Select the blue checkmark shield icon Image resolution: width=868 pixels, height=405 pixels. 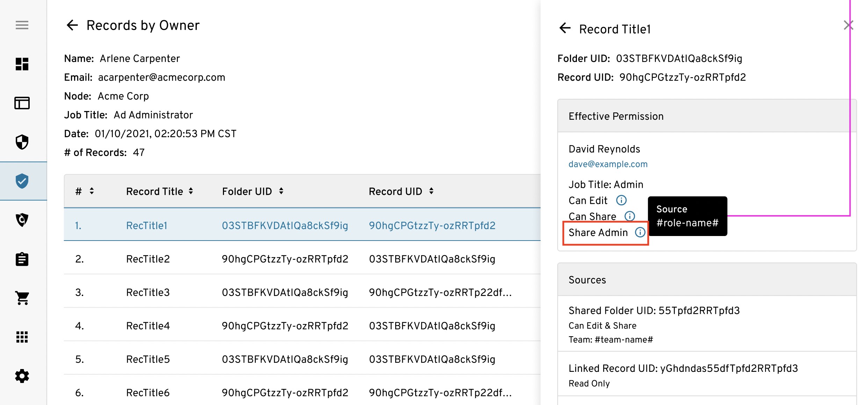tap(22, 181)
